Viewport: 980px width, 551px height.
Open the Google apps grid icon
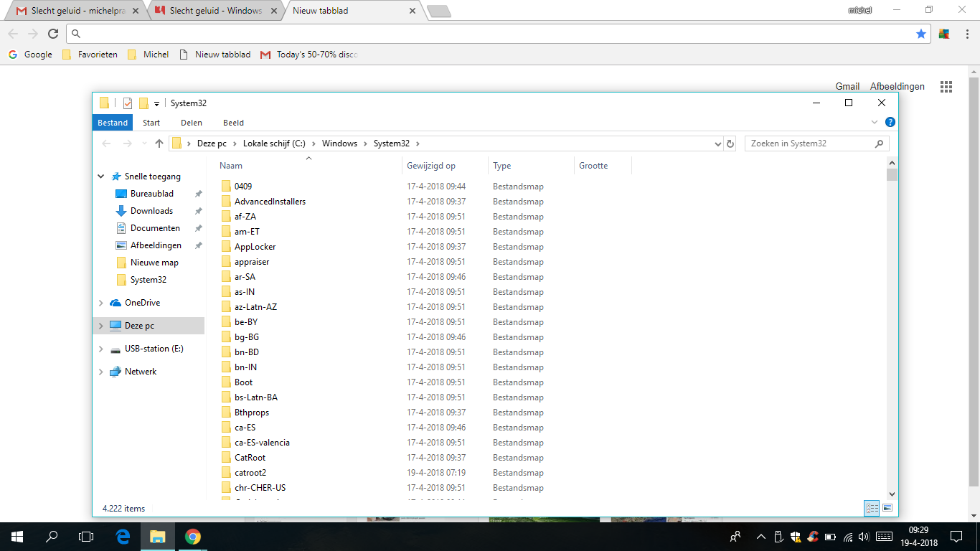946,87
